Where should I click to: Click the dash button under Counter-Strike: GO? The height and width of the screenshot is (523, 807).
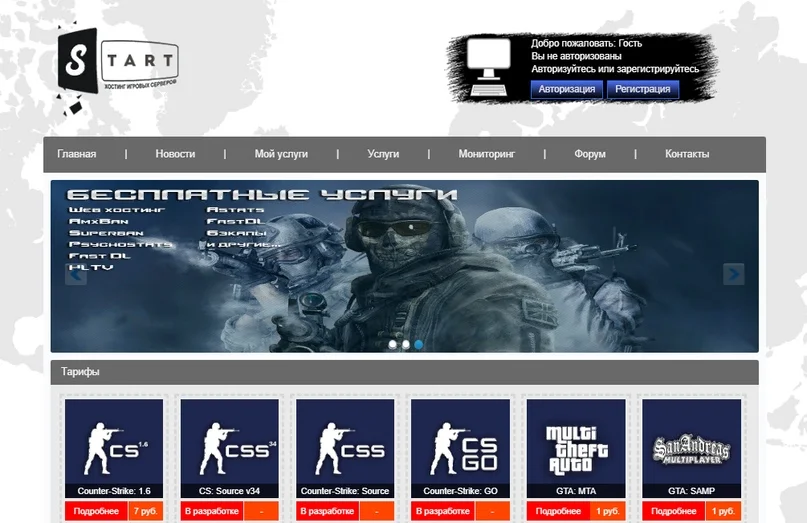pyautogui.click(x=492, y=511)
